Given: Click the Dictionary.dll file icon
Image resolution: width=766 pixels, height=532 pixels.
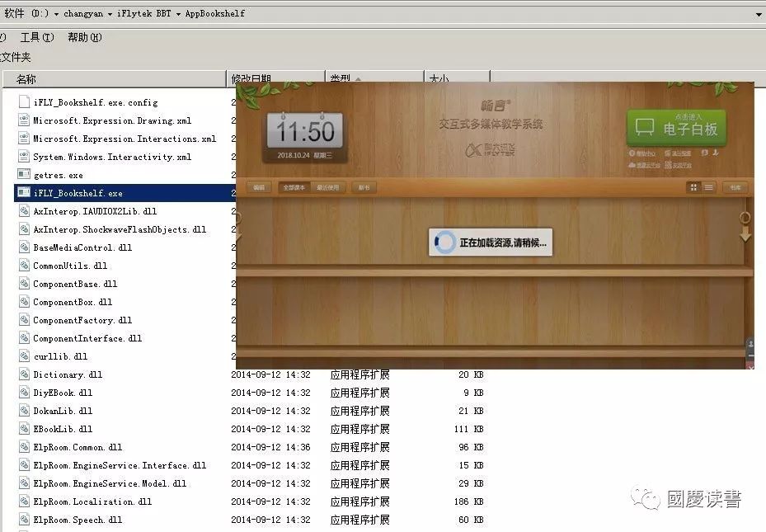Looking at the screenshot, I should coord(24,374).
